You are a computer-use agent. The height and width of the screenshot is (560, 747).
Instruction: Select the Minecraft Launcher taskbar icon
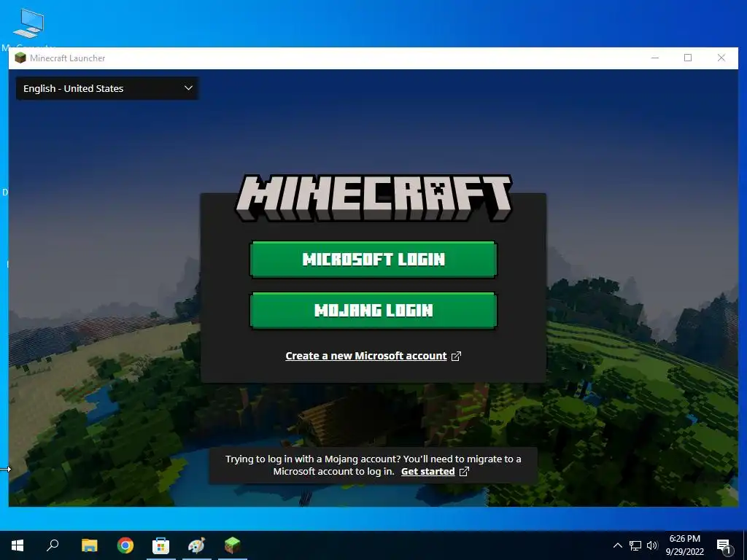[x=233, y=545]
